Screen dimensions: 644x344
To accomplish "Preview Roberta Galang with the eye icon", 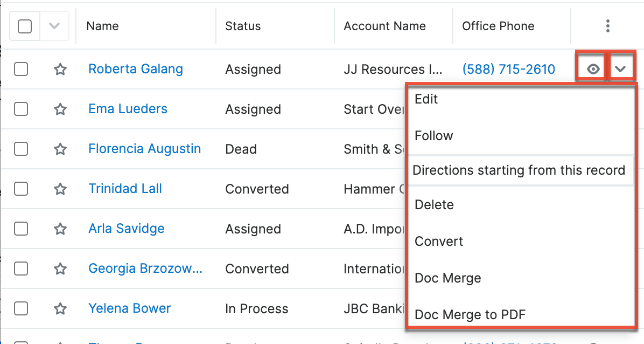I will (593, 69).
